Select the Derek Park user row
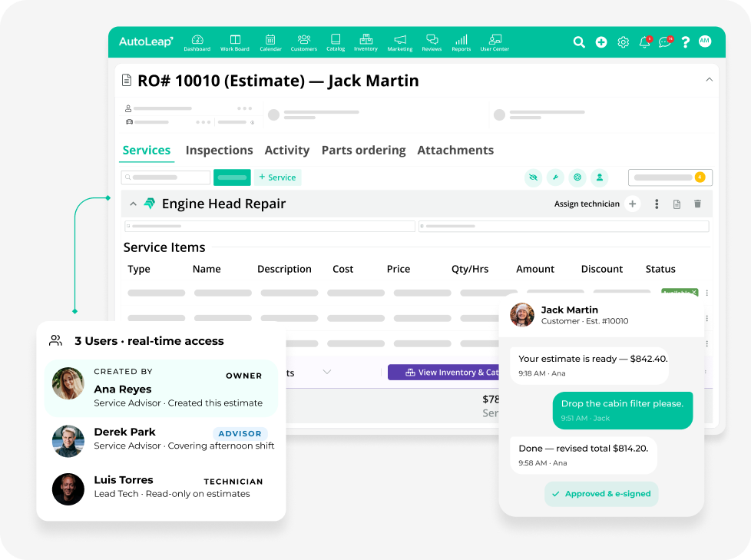Viewport: 751px width, 560px height. tap(161, 441)
